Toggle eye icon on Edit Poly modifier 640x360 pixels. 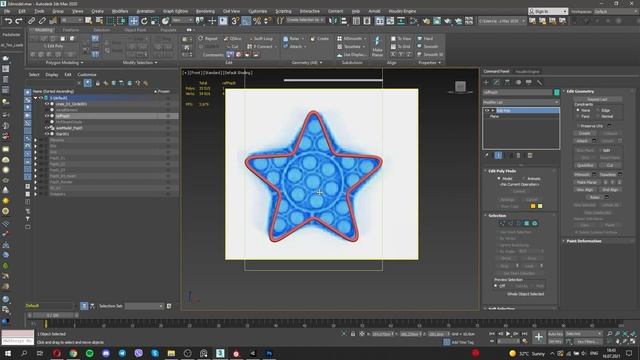(487, 111)
